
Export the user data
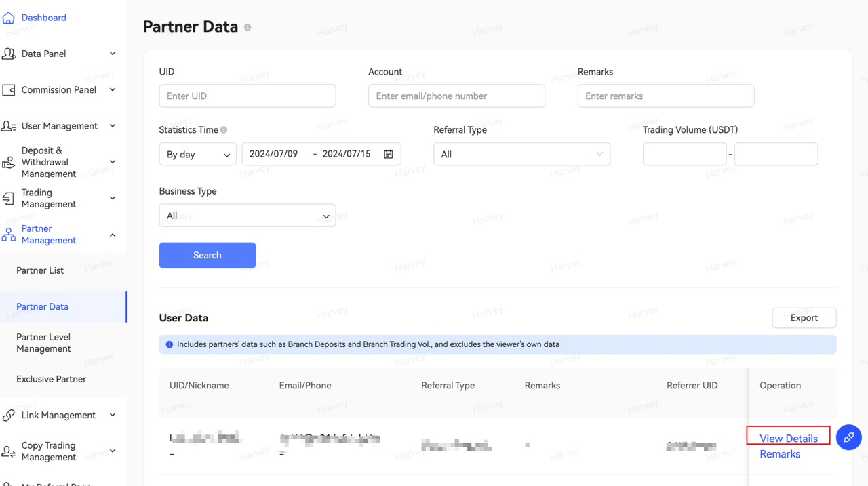point(804,318)
